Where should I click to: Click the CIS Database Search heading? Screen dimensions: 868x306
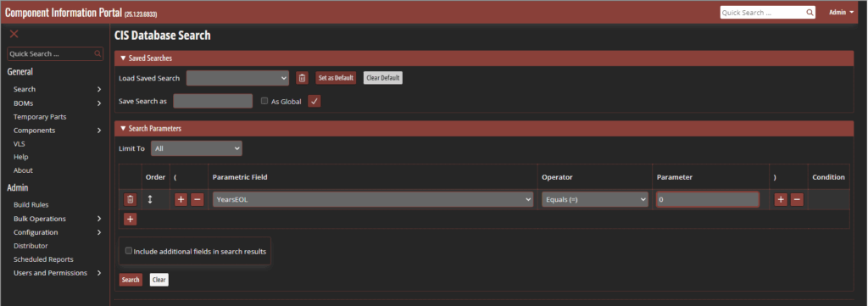pyautogui.click(x=162, y=36)
